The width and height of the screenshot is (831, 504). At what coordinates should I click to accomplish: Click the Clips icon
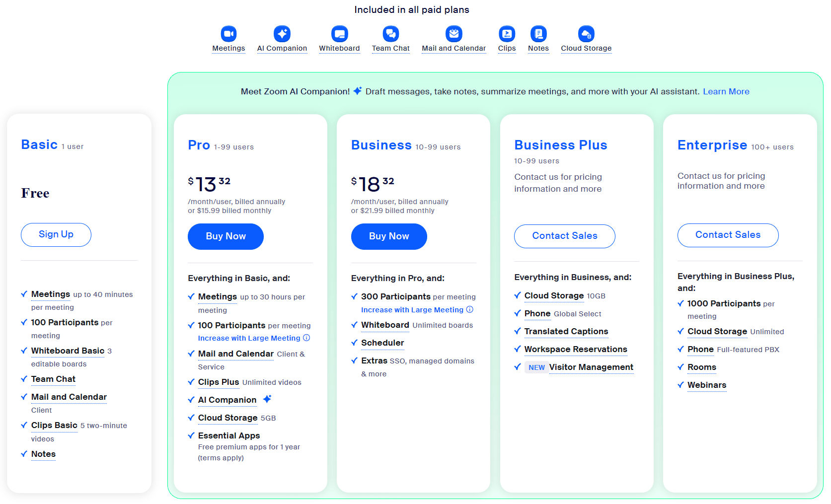[507, 34]
